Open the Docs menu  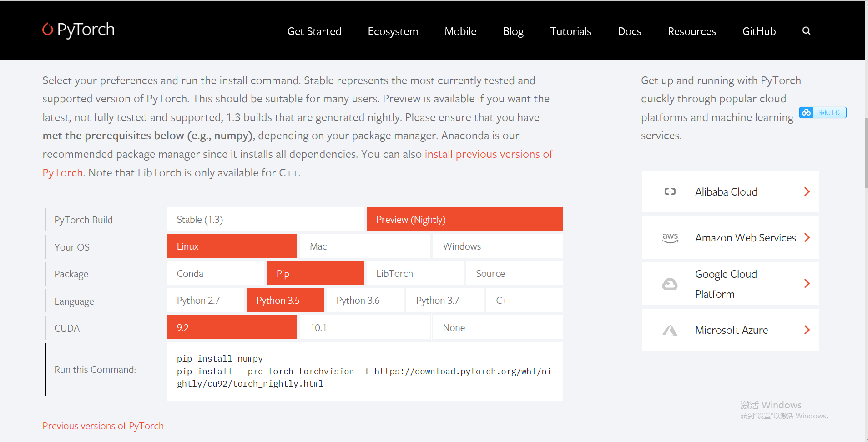630,31
